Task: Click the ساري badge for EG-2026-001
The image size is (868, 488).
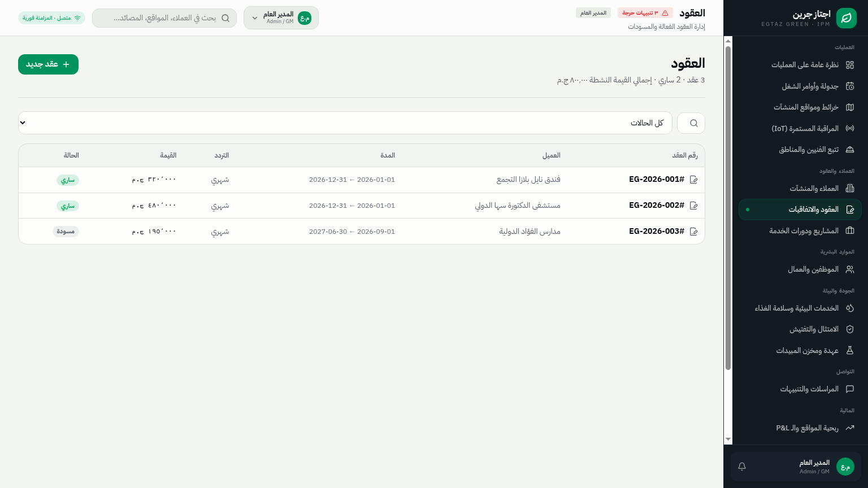Action: pos(68,180)
